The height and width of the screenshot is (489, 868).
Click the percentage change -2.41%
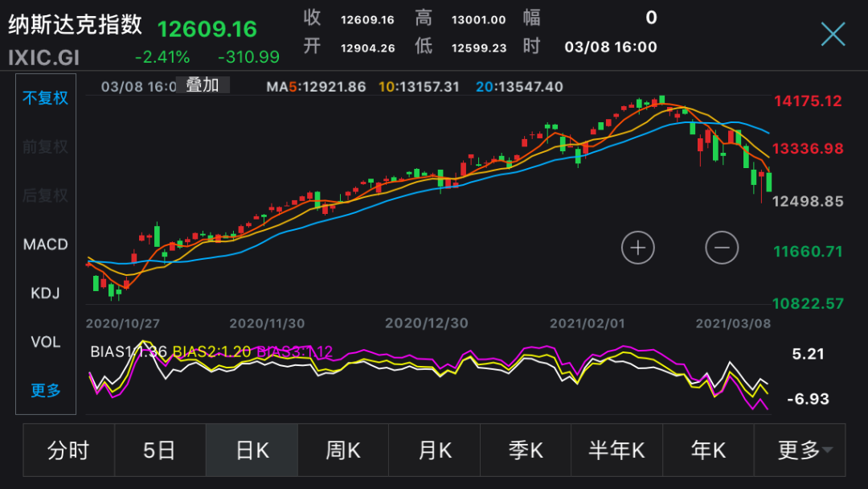tap(162, 57)
